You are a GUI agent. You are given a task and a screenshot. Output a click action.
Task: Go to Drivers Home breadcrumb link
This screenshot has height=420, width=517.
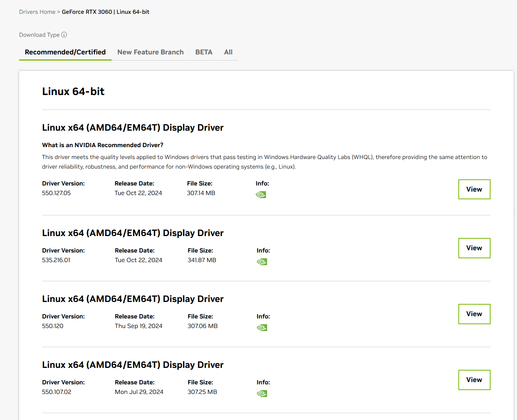(x=37, y=12)
